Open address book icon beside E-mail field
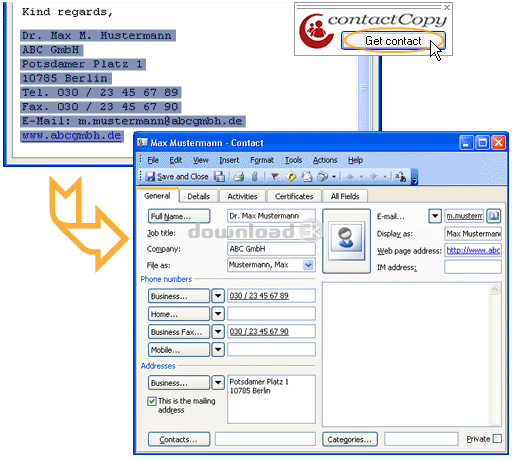Image resolution: width=512 pixels, height=460 pixels. (494, 216)
